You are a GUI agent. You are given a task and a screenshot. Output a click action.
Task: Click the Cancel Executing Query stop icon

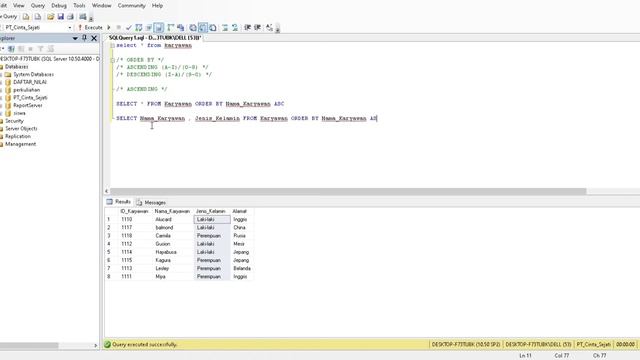click(x=119, y=27)
